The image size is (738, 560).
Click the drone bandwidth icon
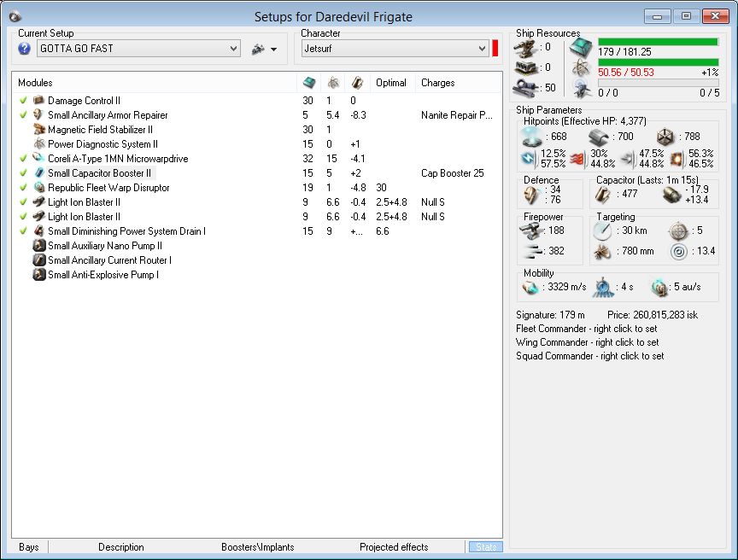pos(582,89)
